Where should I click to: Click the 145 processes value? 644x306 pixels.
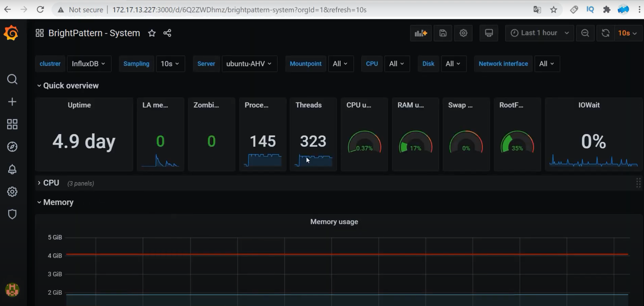coord(263,141)
